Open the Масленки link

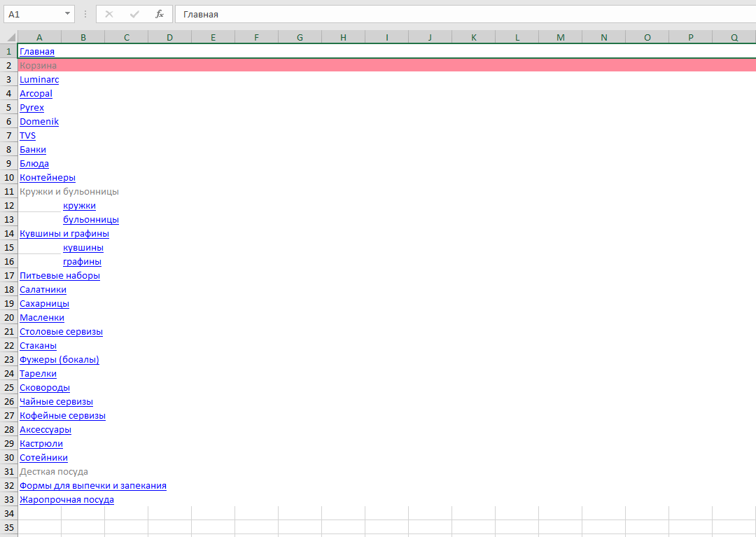tap(42, 317)
